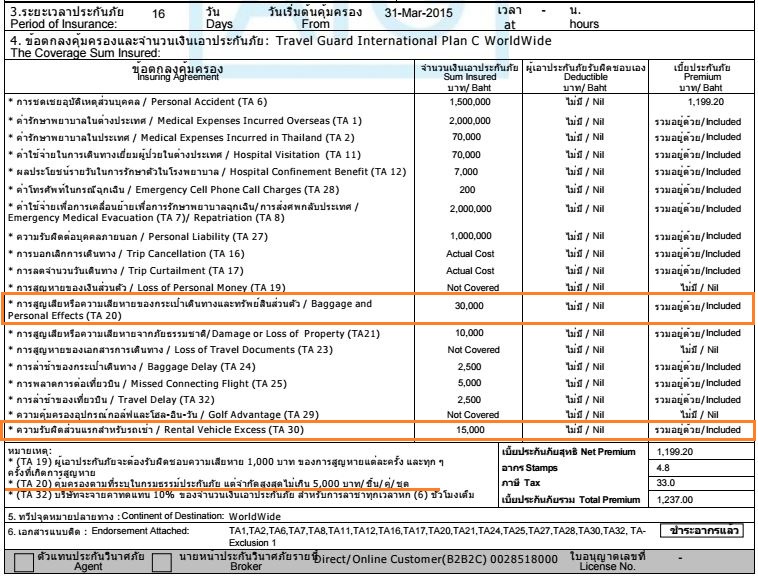This screenshot has height=577, width=758.
Task: Click the Deductible column header
Action: click(x=585, y=77)
